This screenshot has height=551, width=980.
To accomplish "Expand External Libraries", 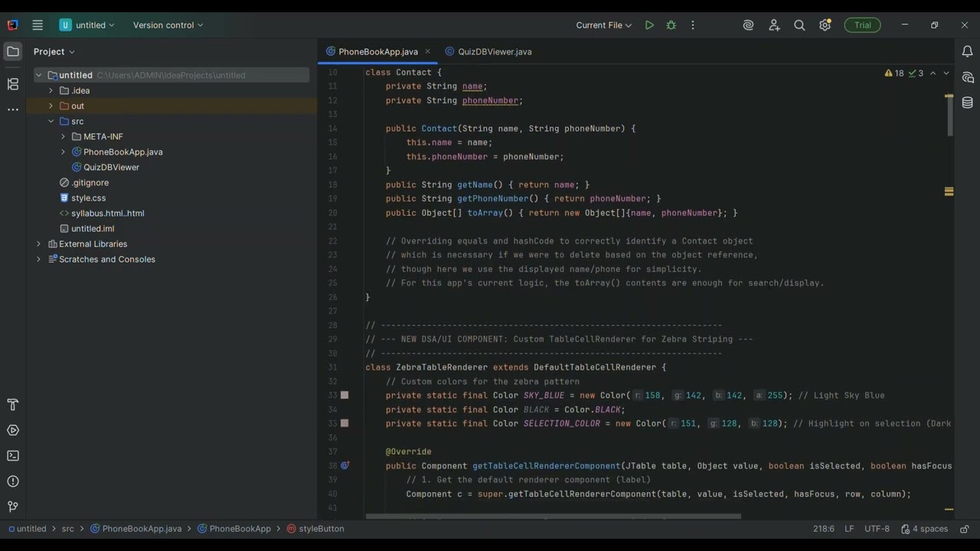I will pyautogui.click(x=38, y=243).
